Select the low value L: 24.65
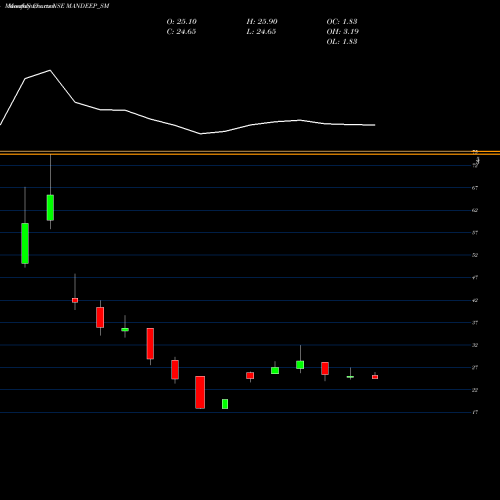Screen dimensions: 500x500 tap(261, 32)
